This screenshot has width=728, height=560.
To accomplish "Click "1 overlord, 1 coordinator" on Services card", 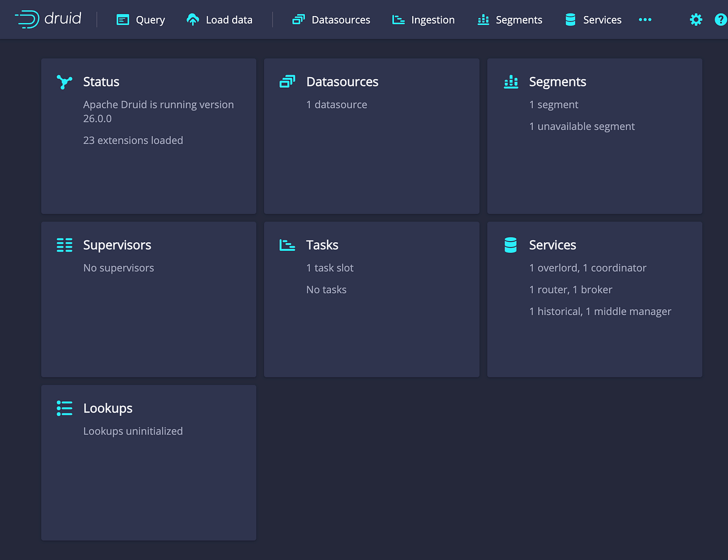I will 588,267.
